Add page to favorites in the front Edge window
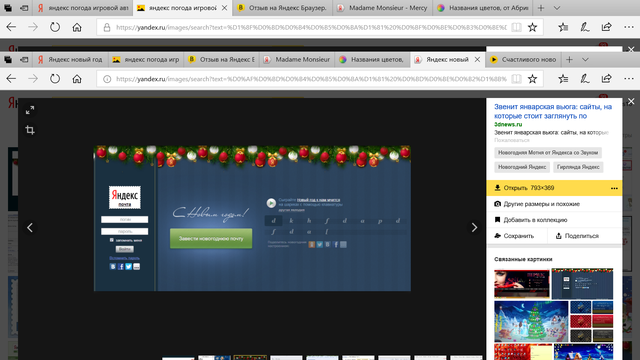640x360 pixels. [532, 79]
